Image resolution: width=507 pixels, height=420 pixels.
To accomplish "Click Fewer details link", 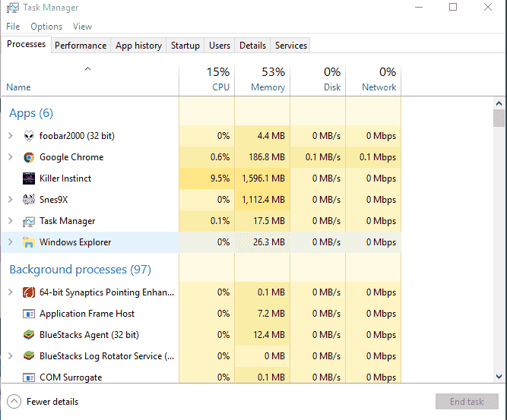I will [52, 402].
